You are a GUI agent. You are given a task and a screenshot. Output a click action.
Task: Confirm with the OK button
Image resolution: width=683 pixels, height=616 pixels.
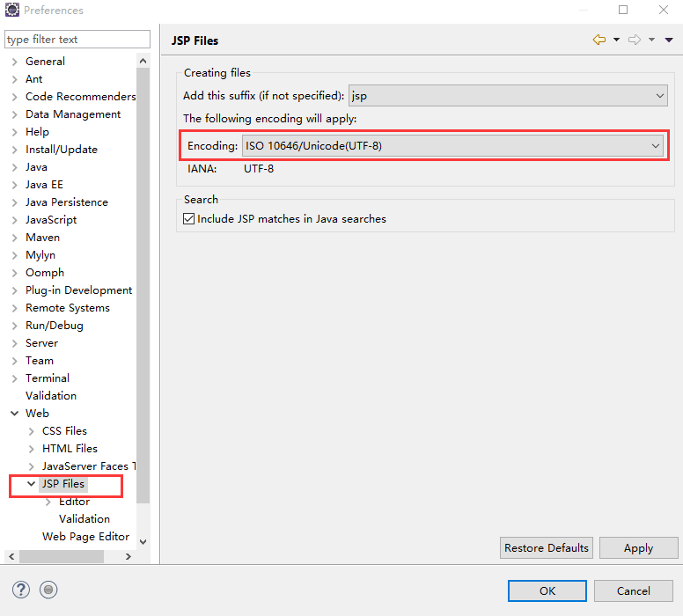(547, 590)
